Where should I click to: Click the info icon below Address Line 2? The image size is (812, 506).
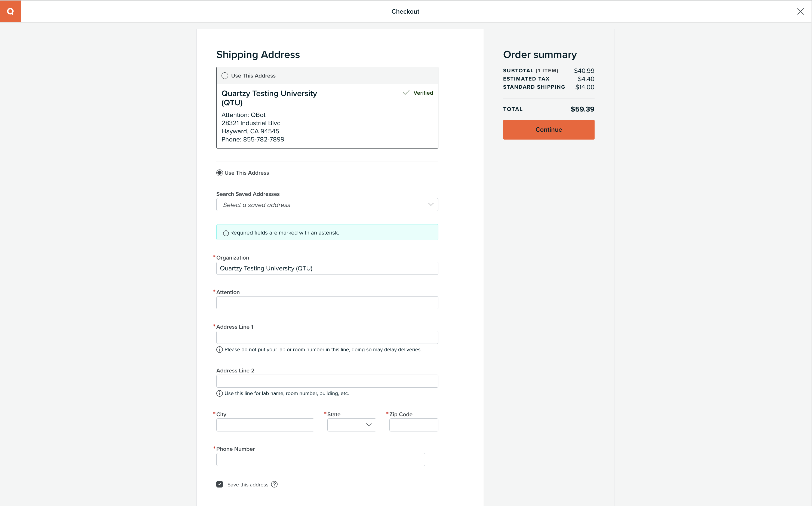(x=220, y=393)
